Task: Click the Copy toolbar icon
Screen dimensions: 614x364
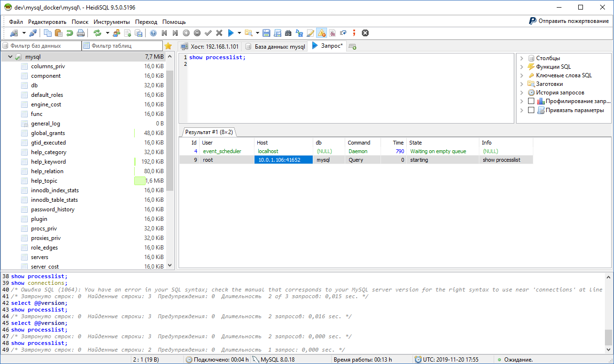Action: coord(48,33)
